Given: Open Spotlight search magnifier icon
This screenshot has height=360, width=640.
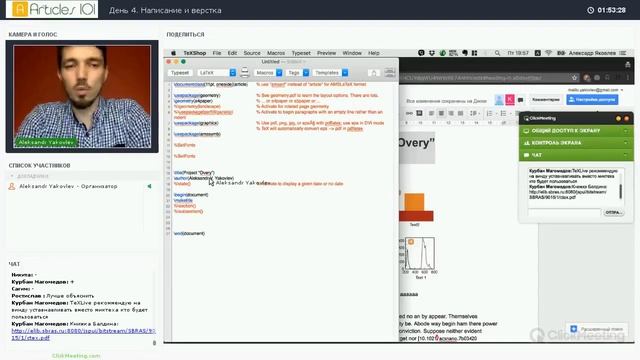Looking at the screenshot, I should pos(497,53).
